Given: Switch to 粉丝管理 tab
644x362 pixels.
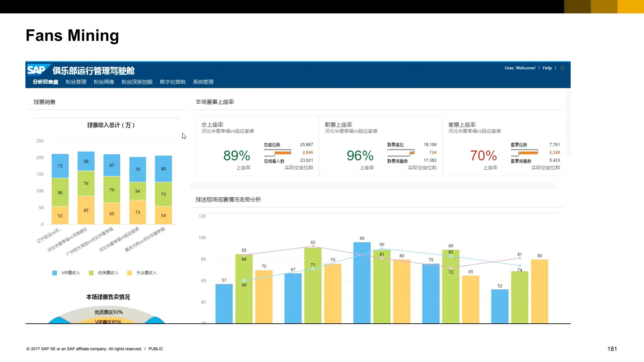Looking at the screenshot, I should pos(76,82).
